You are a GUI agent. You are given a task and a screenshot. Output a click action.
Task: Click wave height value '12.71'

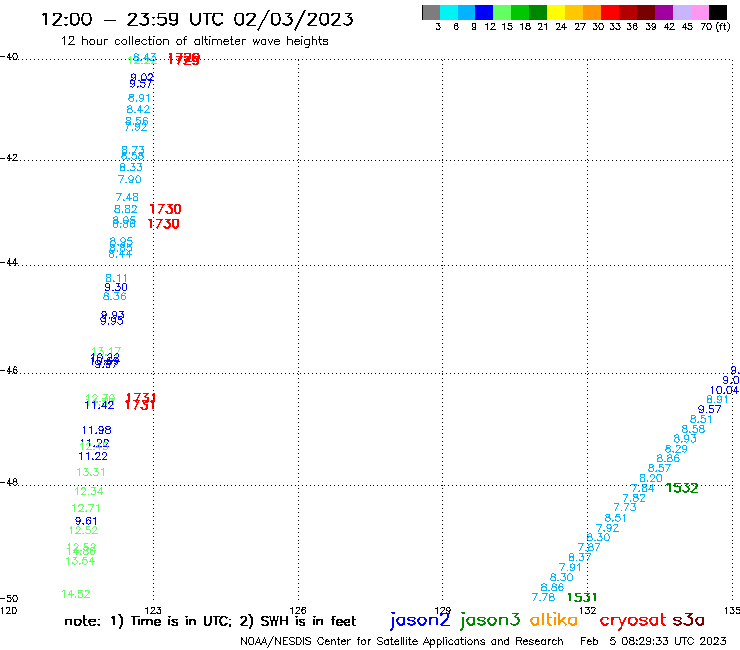86,508
